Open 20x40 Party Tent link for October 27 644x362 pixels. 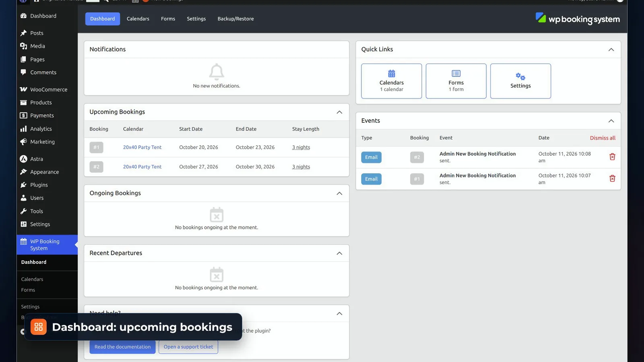(142, 167)
